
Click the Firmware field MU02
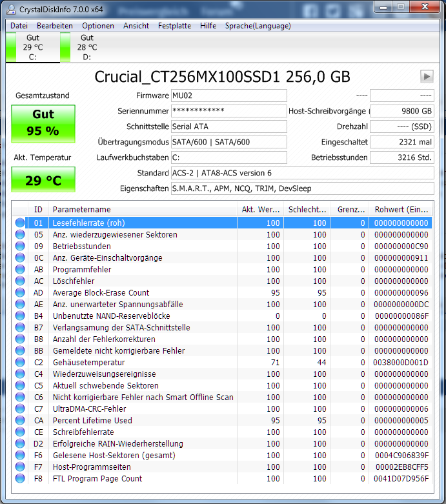tap(228, 96)
